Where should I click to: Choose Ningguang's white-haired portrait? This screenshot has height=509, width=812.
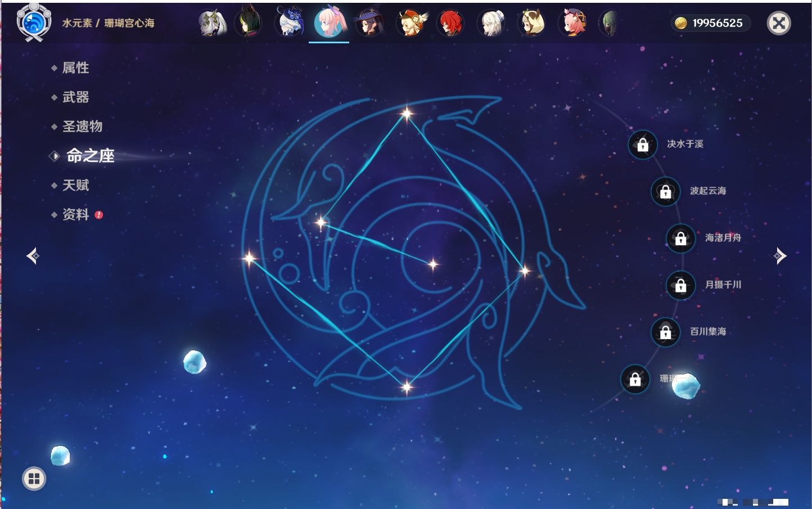tap(491, 23)
